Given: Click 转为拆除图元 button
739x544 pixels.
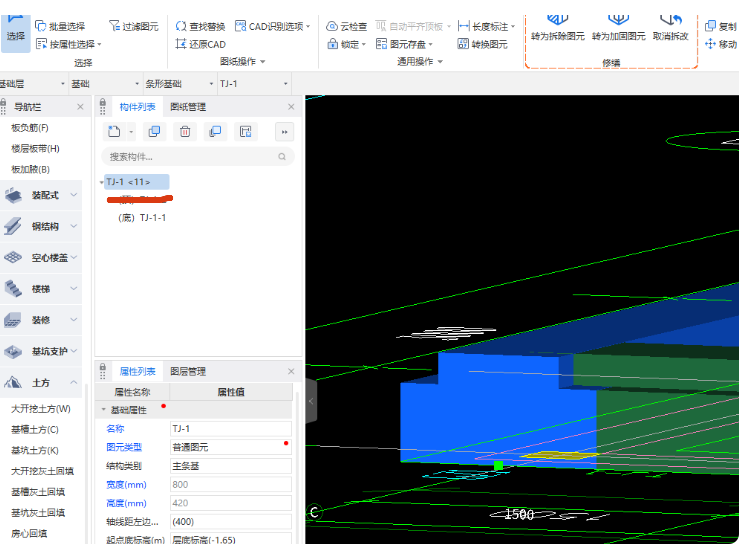Looking at the screenshot, I should 558,28.
